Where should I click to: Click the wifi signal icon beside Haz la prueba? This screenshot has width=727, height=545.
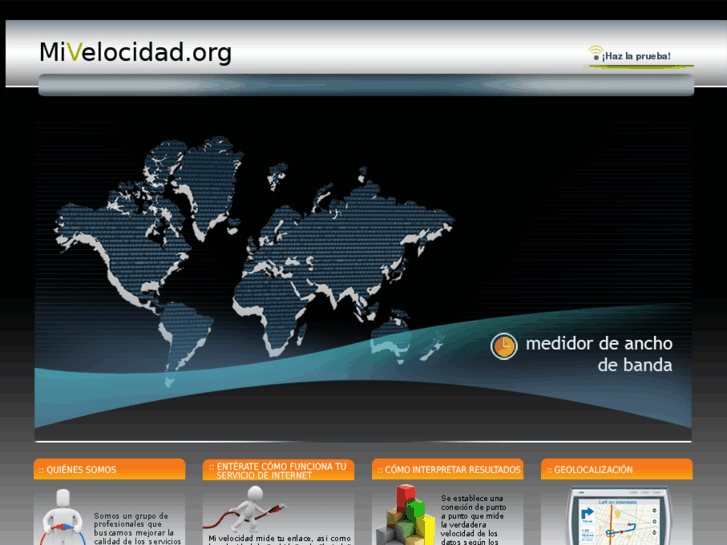595,52
